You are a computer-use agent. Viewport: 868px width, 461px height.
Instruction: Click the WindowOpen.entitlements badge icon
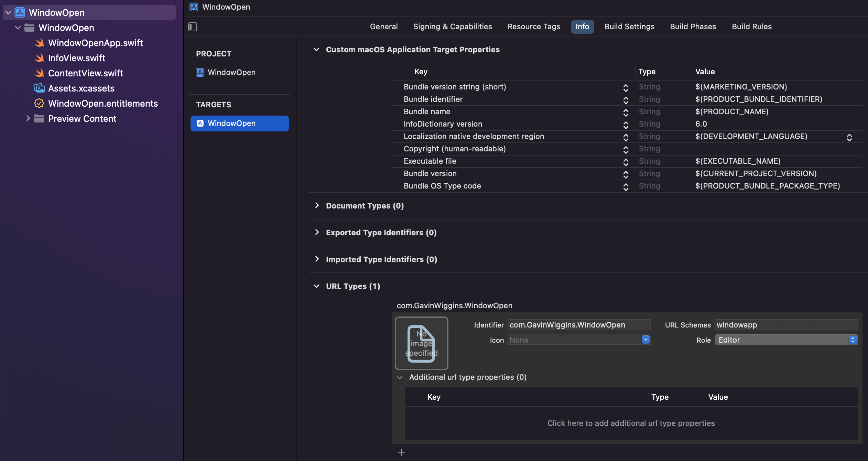tap(39, 104)
